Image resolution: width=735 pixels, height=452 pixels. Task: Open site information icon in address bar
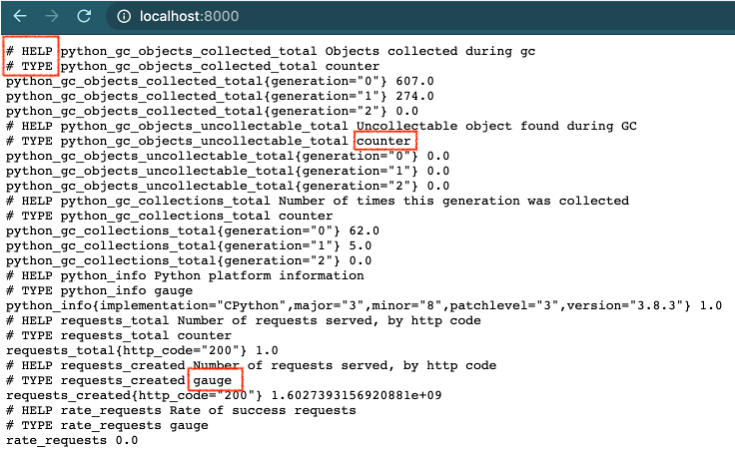tap(124, 16)
